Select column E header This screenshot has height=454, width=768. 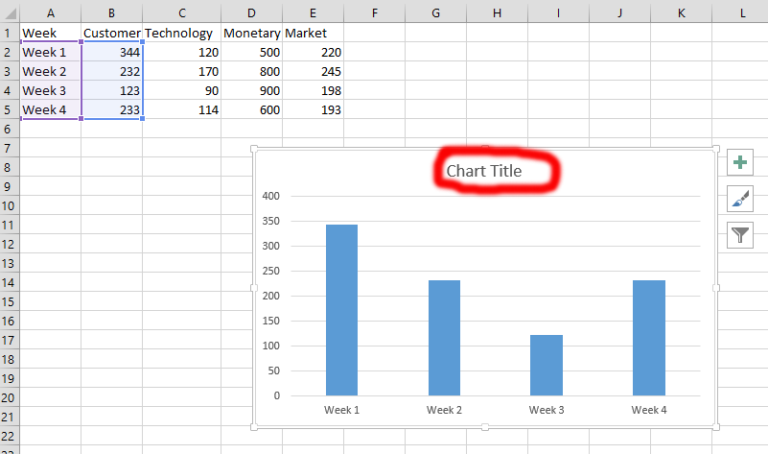(313, 12)
